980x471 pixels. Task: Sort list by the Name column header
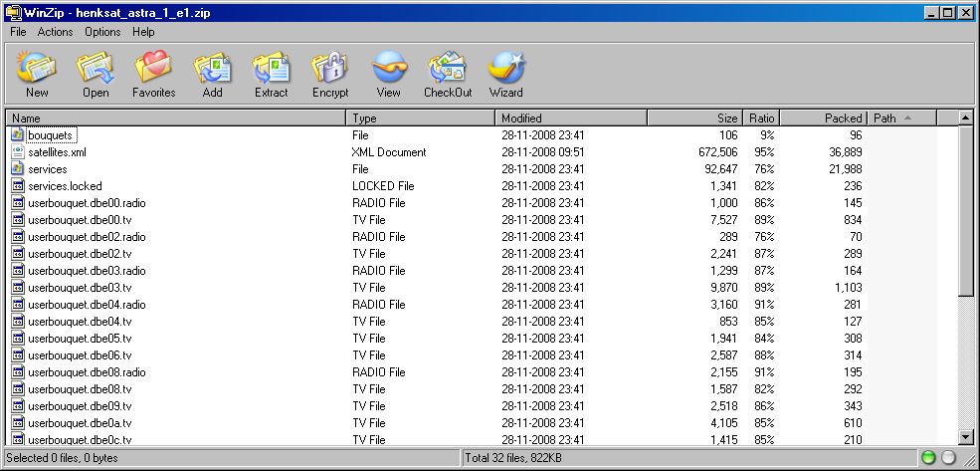176,118
